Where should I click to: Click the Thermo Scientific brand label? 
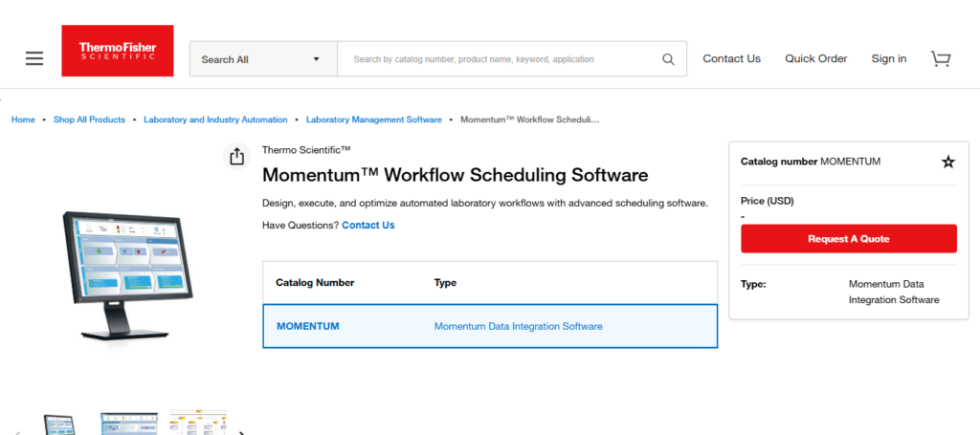pyautogui.click(x=306, y=150)
